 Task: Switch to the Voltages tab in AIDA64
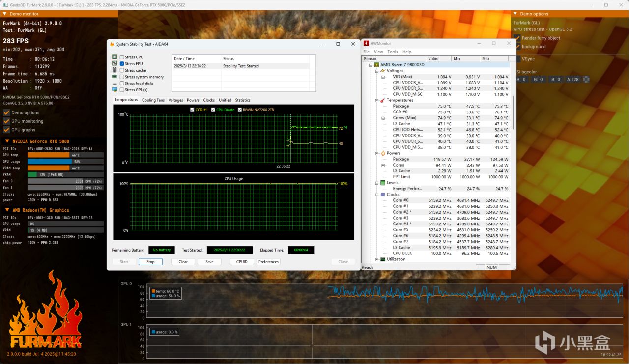tap(175, 100)
